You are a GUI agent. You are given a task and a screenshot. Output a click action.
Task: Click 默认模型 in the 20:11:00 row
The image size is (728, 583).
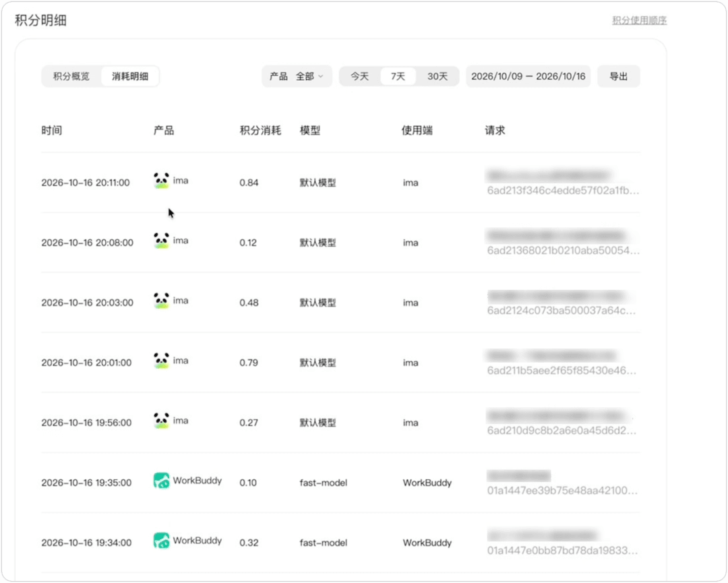(x=317, y=183)
